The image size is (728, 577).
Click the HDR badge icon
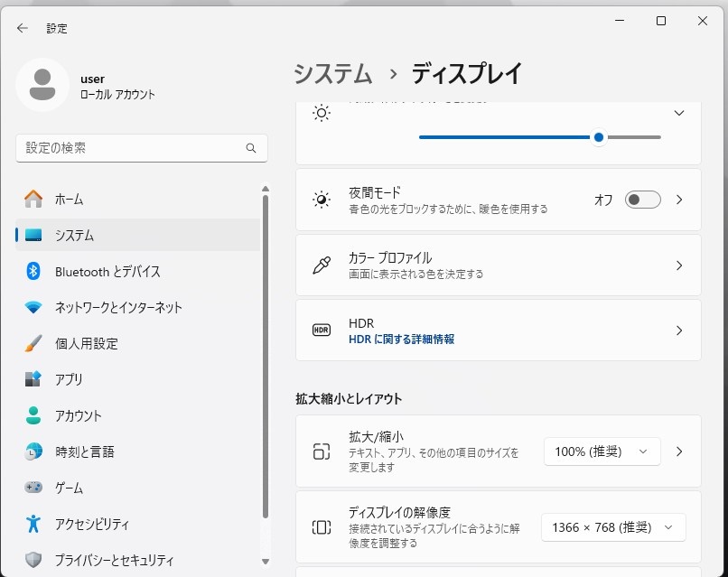click(322, 330)
